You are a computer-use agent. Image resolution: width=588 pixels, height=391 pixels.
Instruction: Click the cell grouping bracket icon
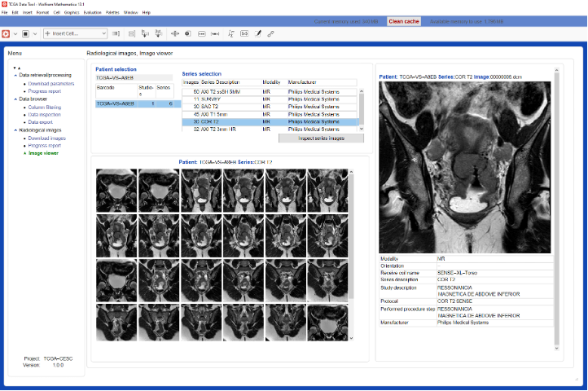point(117,33)
